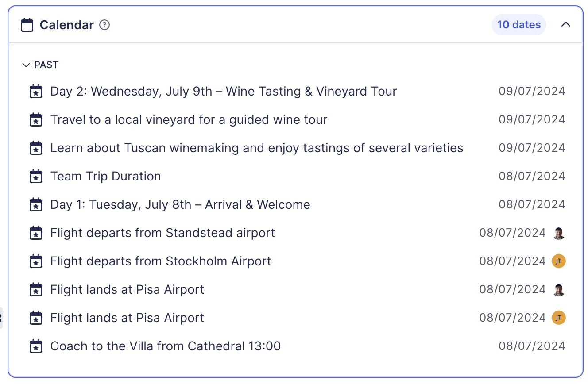The image size is (588, 384).
Task: Click the 09/07/2024 date of Day 2 entry
Action: (x=532, y=92)
